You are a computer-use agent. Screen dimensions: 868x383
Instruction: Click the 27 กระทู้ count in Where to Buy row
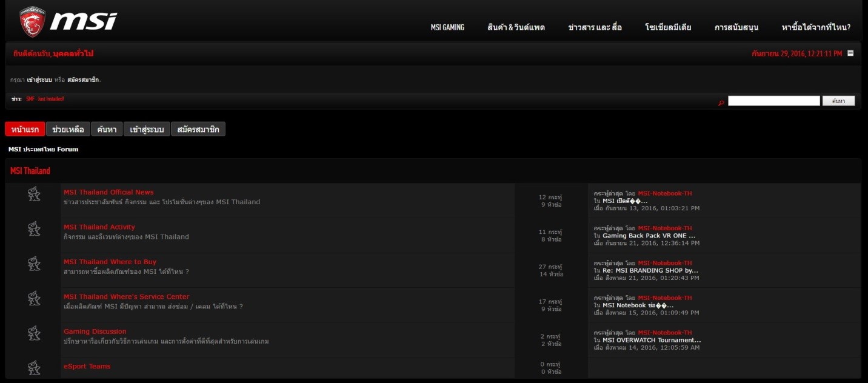550,267
